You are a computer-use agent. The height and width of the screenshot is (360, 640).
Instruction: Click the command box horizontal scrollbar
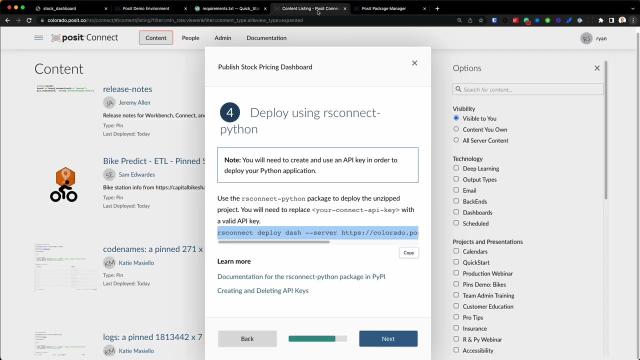[x=273, y=242]
